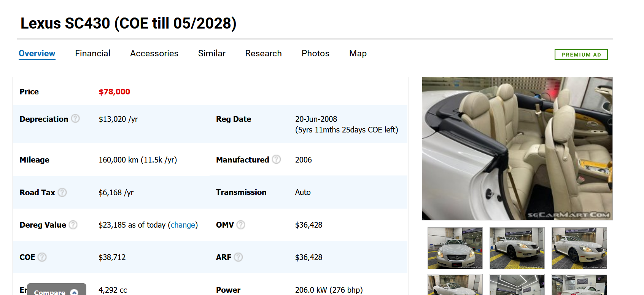
Task: Open the main Lexus interior photo
Action: pyautogui.click(x=517, y=148)
